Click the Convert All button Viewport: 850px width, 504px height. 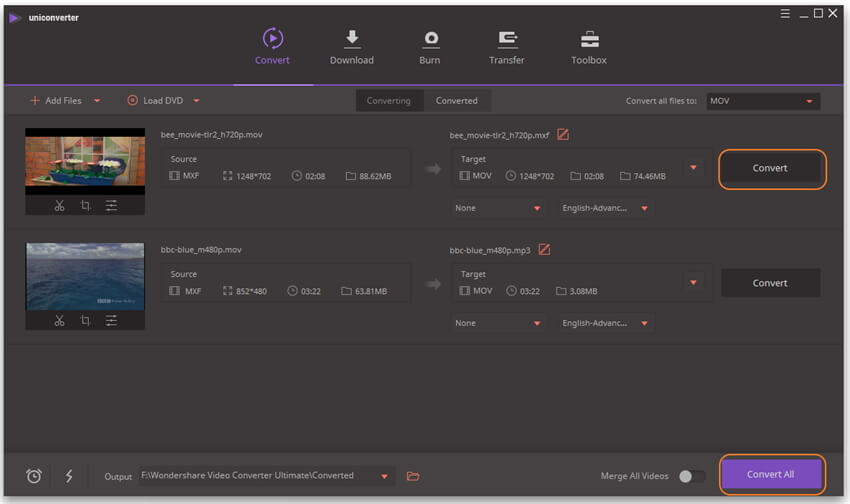[x=771, y=474]
